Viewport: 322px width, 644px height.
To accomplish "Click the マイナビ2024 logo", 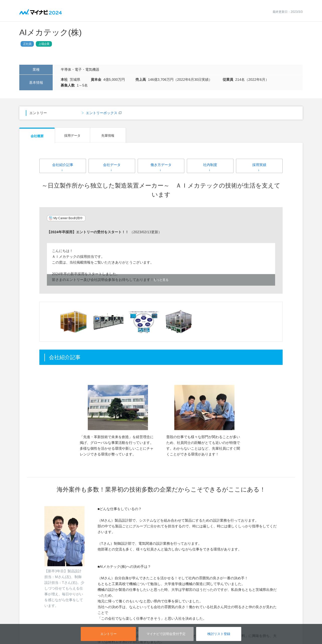I will (41, 12).
